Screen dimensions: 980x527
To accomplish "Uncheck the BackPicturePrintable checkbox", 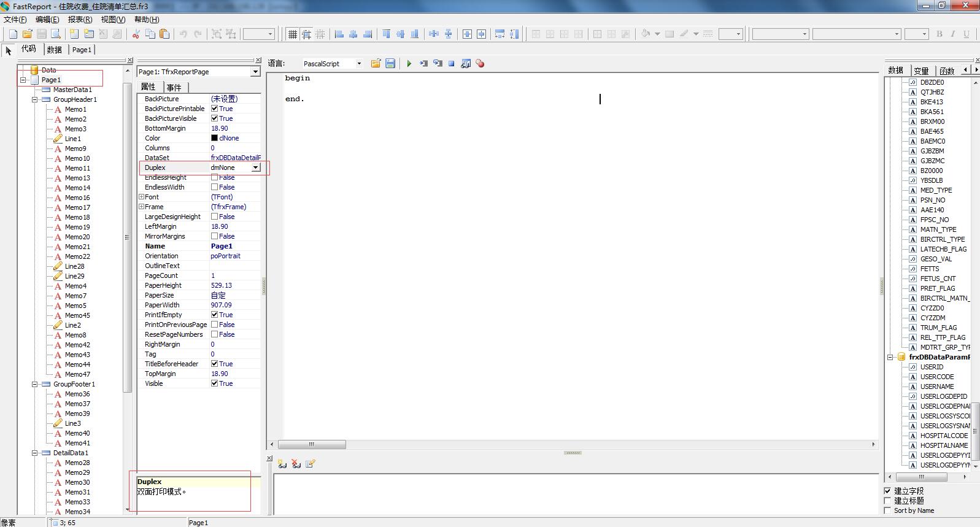I will click(x=214, y=109).
